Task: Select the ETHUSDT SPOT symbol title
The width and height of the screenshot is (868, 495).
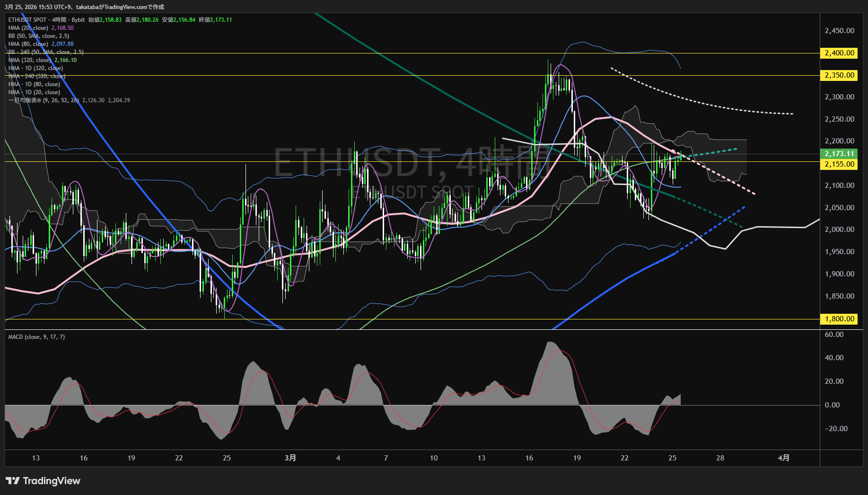Action: [x=27, y=20]
